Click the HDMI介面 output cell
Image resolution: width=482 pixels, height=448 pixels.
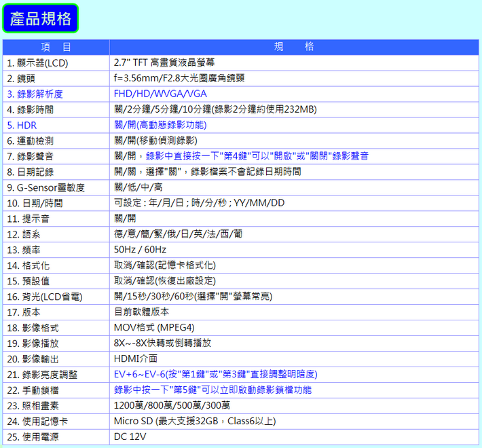(136, 358)
